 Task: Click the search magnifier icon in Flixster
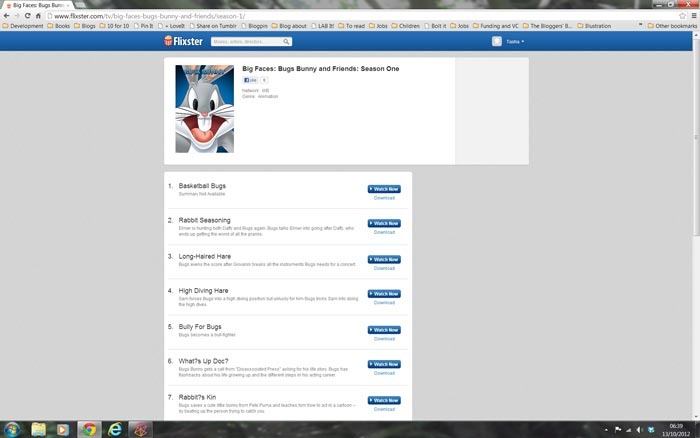click(x=286, y=42)
